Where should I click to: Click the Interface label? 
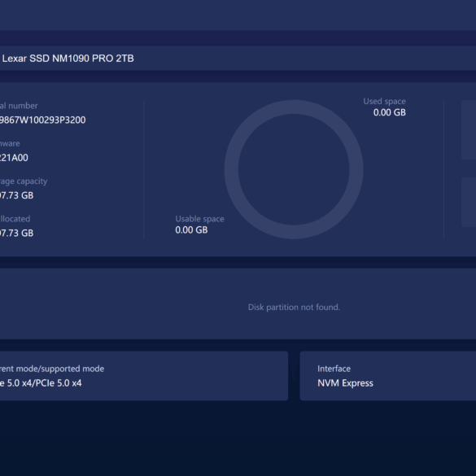[x=334, y=369]
